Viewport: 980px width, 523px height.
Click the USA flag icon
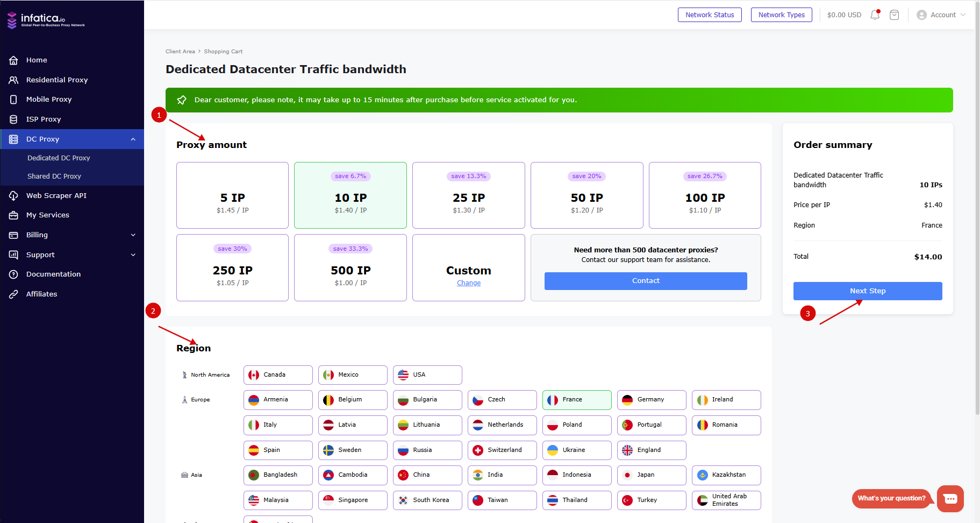[x=403, y=375]
